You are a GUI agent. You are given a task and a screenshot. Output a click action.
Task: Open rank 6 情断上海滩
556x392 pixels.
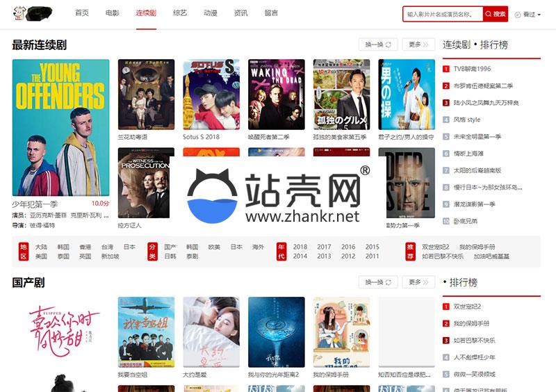468,154
